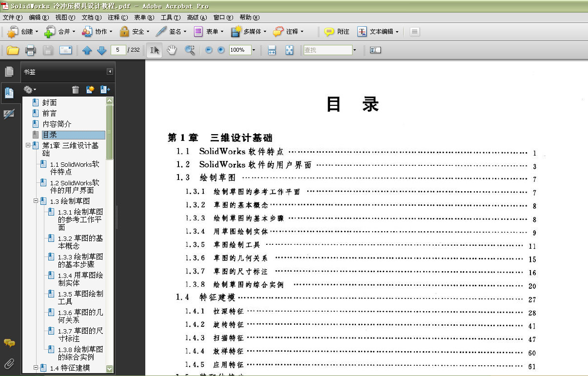Screen dimensions: 588x376
Task: Open the 协作 toolbar dropdown
Action: coord(97,32)
